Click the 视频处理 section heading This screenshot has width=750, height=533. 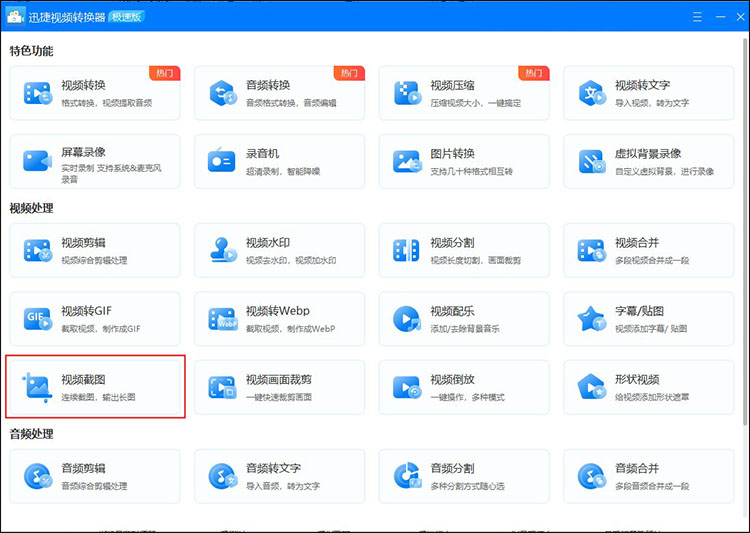31,208
